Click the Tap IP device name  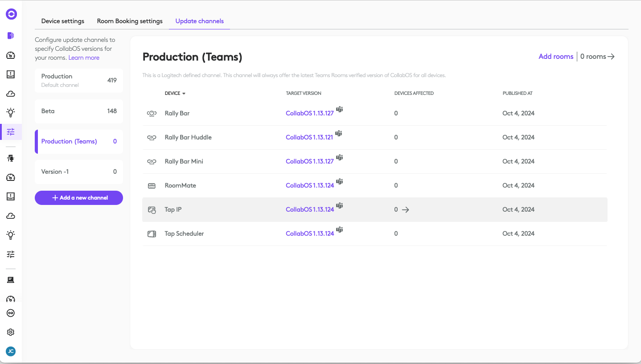coord(173,209)
